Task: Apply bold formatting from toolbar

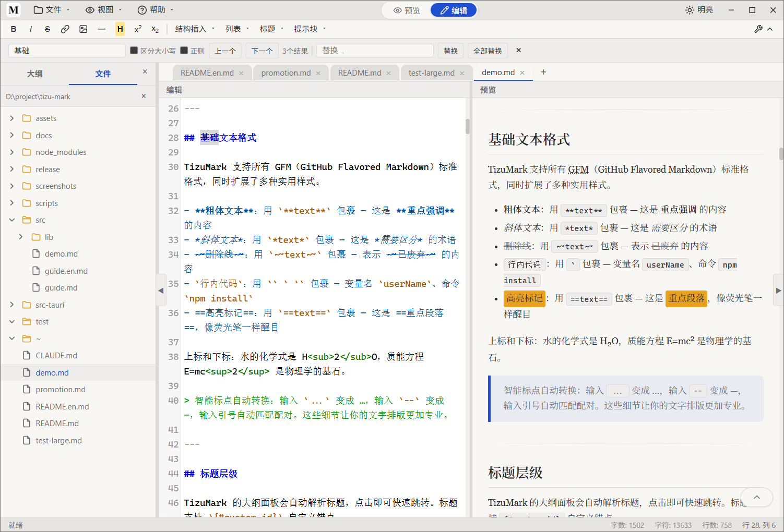Action: [x=14, y=29]
